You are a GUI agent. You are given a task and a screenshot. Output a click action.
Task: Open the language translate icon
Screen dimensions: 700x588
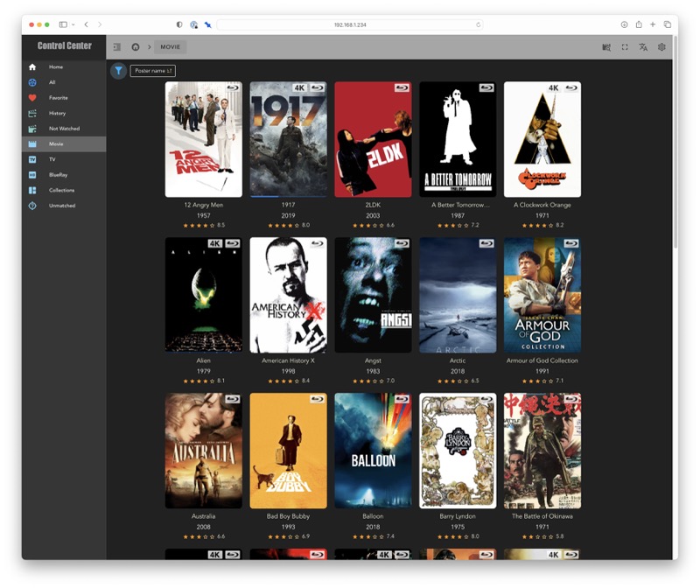pos(643,47)
